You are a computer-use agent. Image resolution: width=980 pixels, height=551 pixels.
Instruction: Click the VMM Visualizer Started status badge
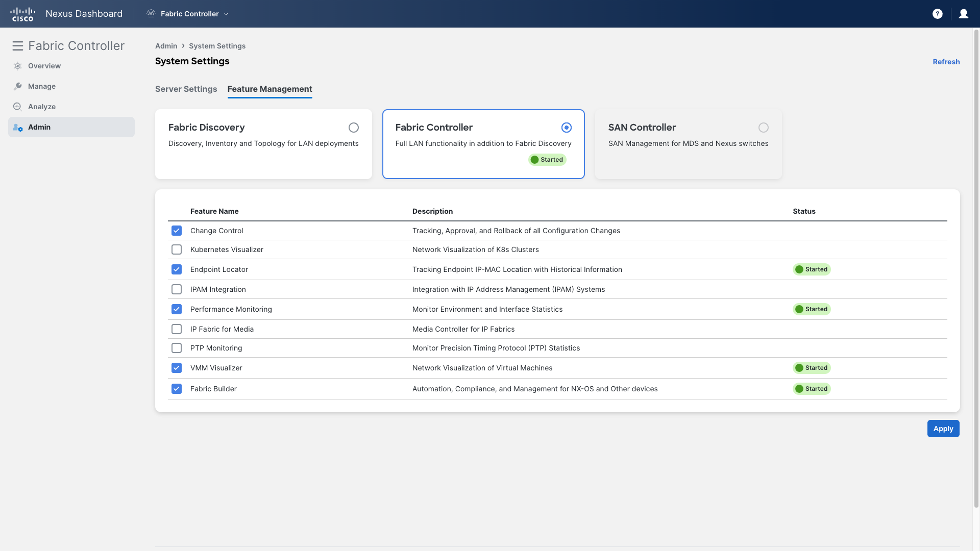pyautogui.click(x=812, y=368)
